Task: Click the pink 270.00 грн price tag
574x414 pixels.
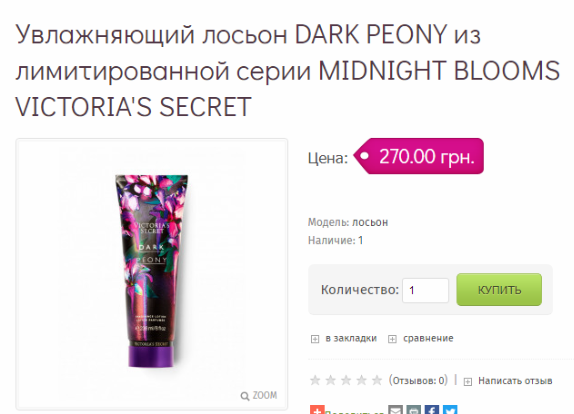Action: pyautogui.click(x=419, y=156)
